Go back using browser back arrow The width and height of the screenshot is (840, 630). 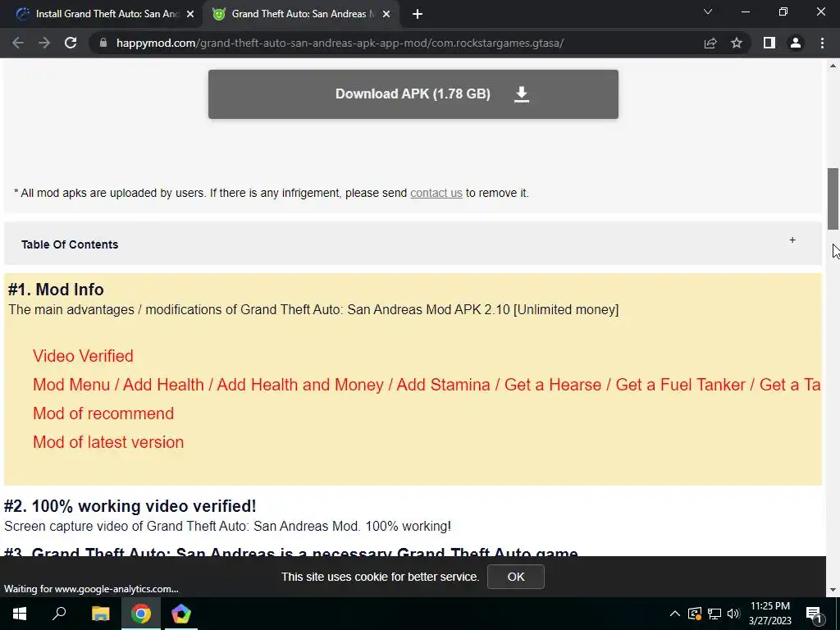(x=18, y=43)
